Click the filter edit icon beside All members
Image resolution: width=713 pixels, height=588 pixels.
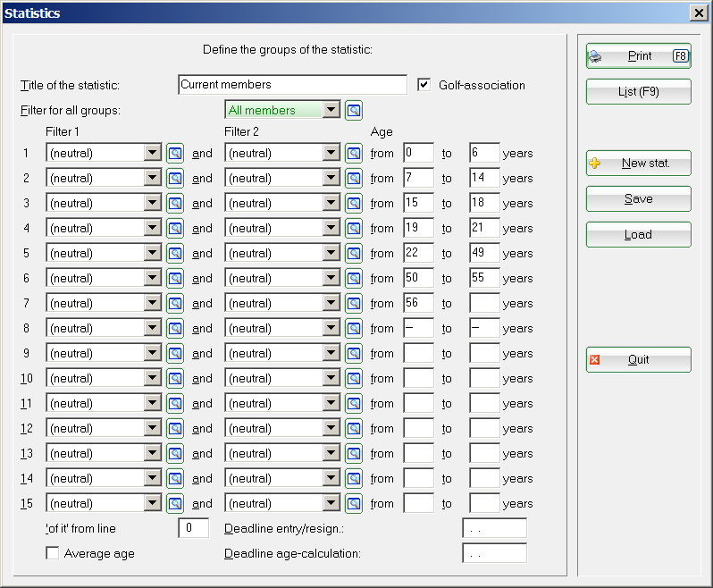(x=354, y=111)
